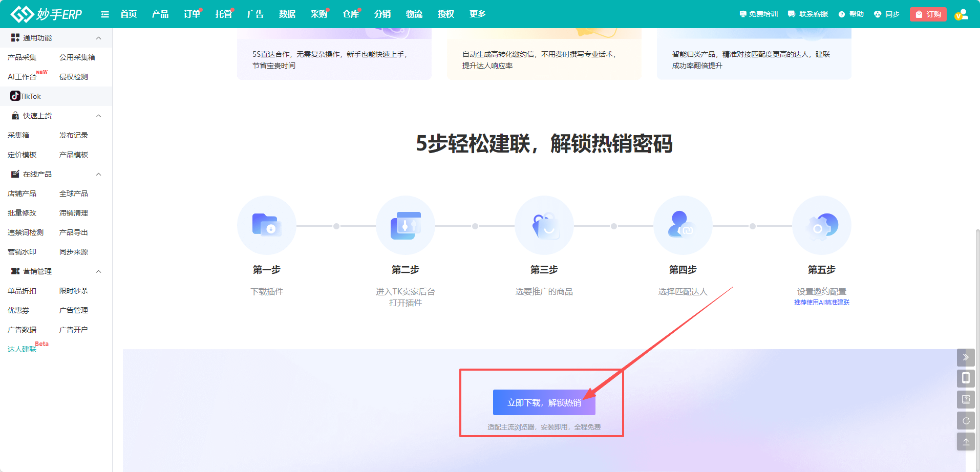Collapse the floating toolbar using double-chevron icon
Screen dimensions: 980x472
pyautogui.click(x=966, y=357)
